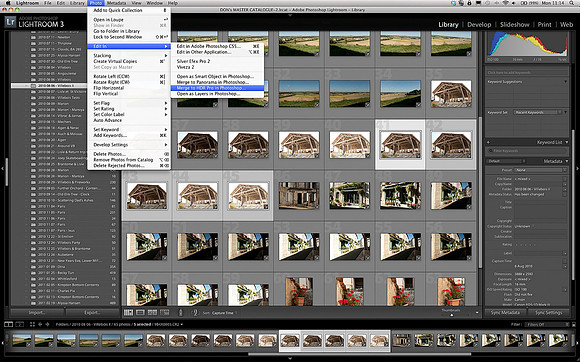Click the Sync Settings button
This screenshot has width=580, height=362.
549,313
